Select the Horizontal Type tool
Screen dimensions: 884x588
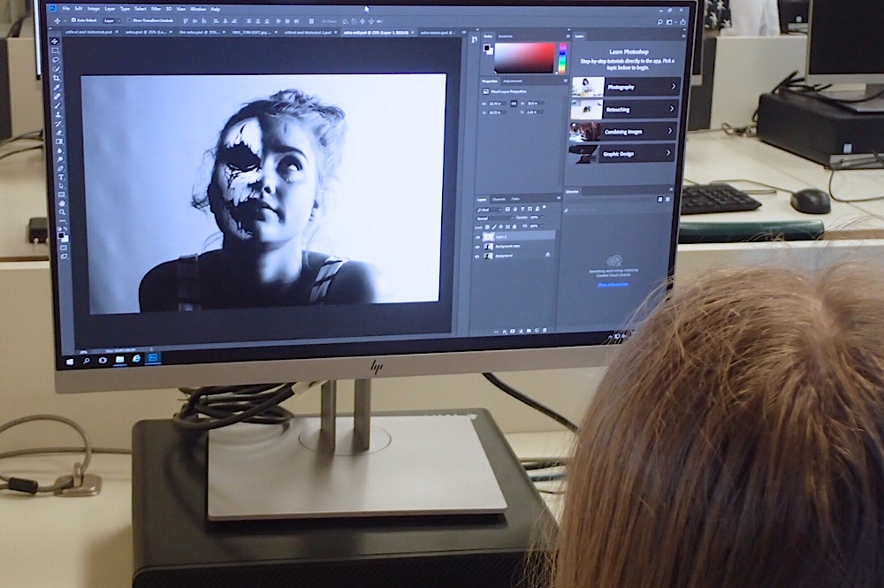(x=60, y=178)
